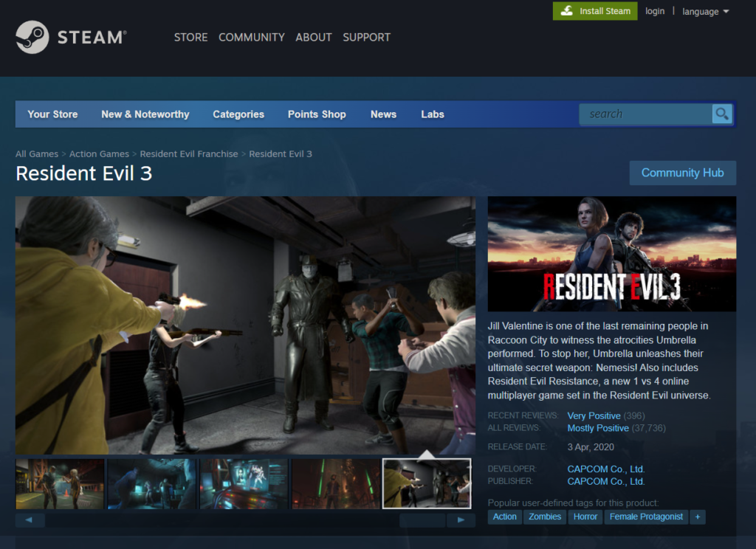The width and height of the screenshot is (756, 549).
Task: Click the RELEASE DATE label
Action: [x=517, y=447]
